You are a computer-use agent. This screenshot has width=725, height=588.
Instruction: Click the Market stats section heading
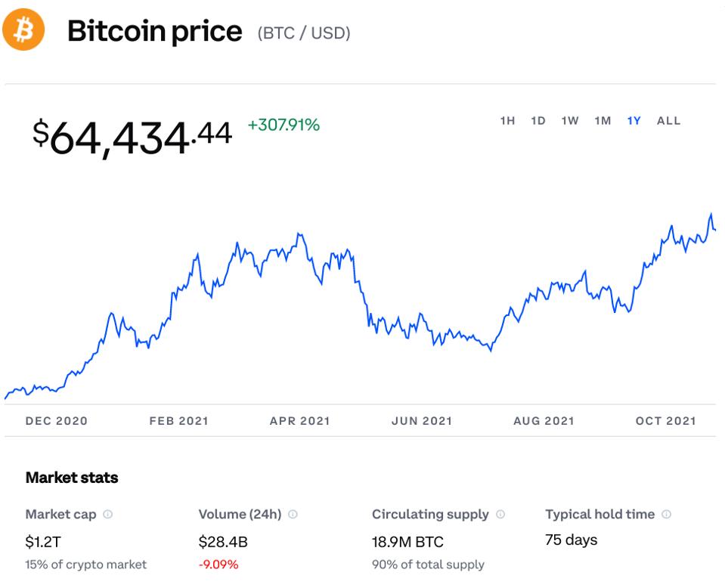tap(72, 478)
